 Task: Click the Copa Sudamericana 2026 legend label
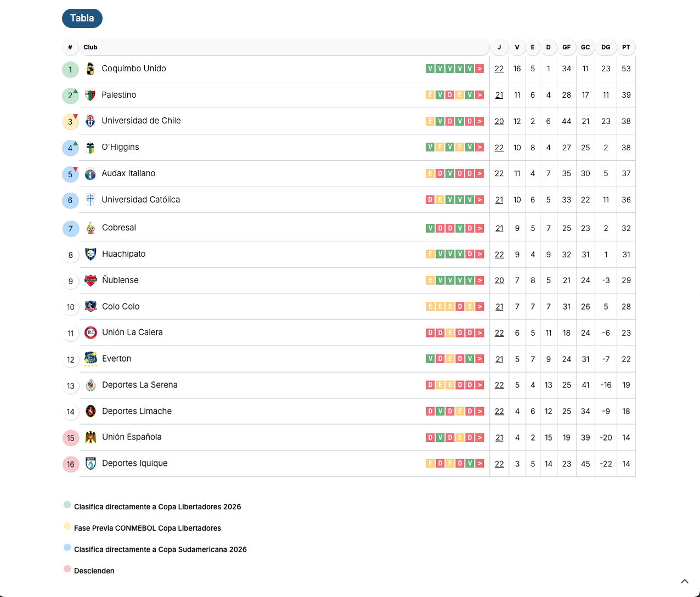coord(160,549)
